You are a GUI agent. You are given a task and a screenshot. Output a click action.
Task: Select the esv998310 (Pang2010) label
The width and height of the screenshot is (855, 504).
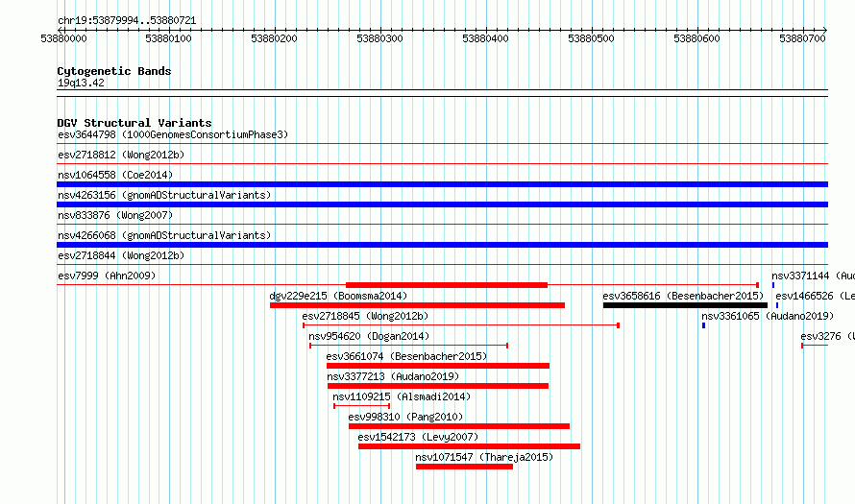pyautogui.click(x=405, y=417)
